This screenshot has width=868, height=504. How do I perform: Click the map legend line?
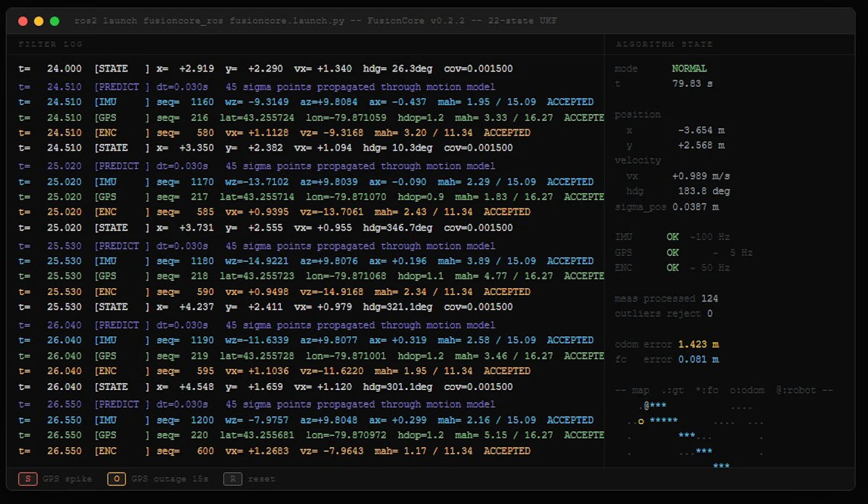tap(724, 391)
